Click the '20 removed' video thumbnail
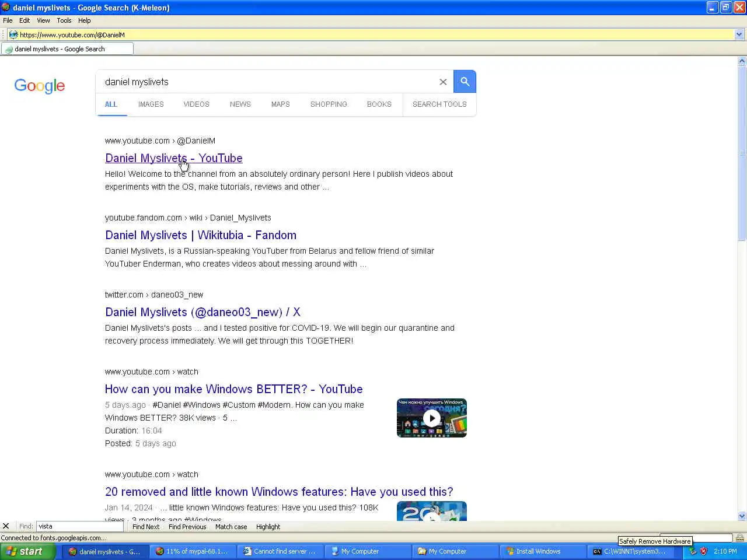This screenshot has width=747, height=560. click(x=432, y=511)
